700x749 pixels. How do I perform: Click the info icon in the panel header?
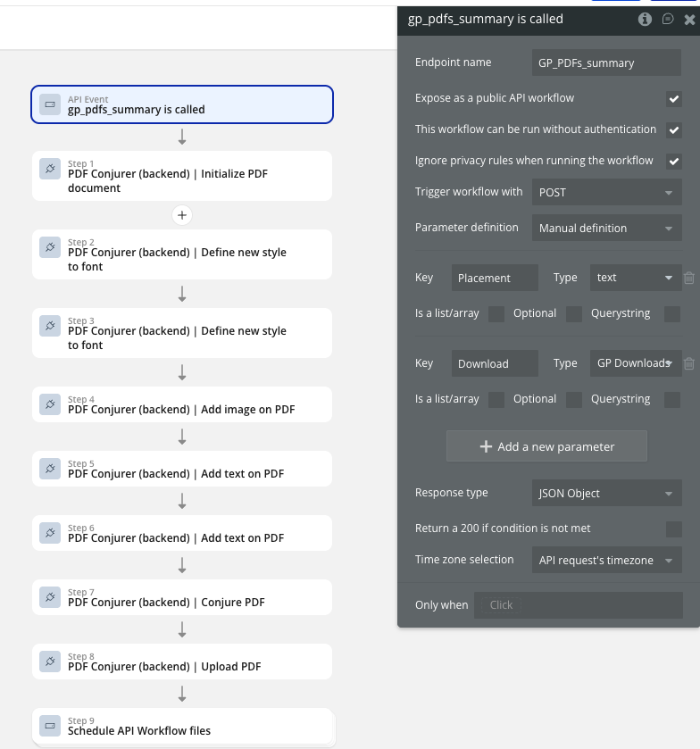tap(645, 19)
